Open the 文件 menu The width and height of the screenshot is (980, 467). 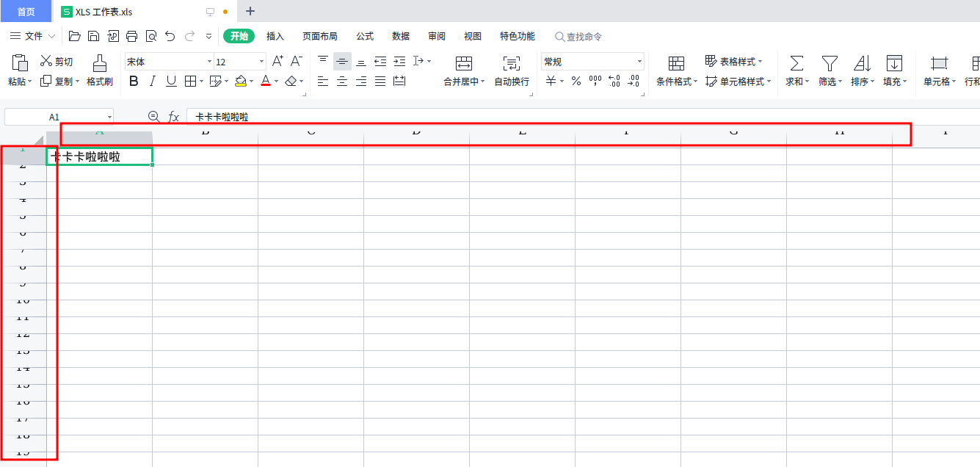pos(33,36)
